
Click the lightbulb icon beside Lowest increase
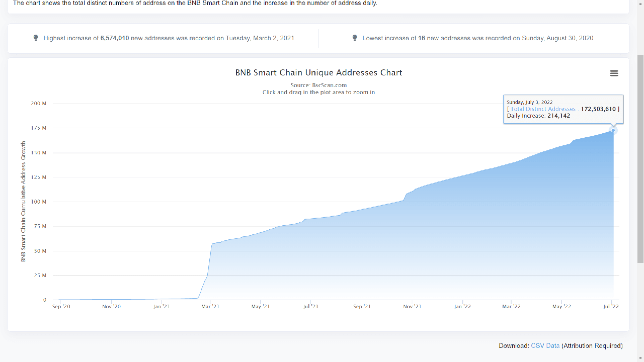click(355, 38)
